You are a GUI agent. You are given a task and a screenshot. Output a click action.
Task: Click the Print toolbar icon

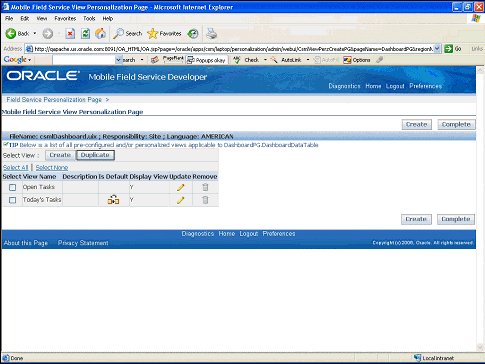[x=211, y=33]
